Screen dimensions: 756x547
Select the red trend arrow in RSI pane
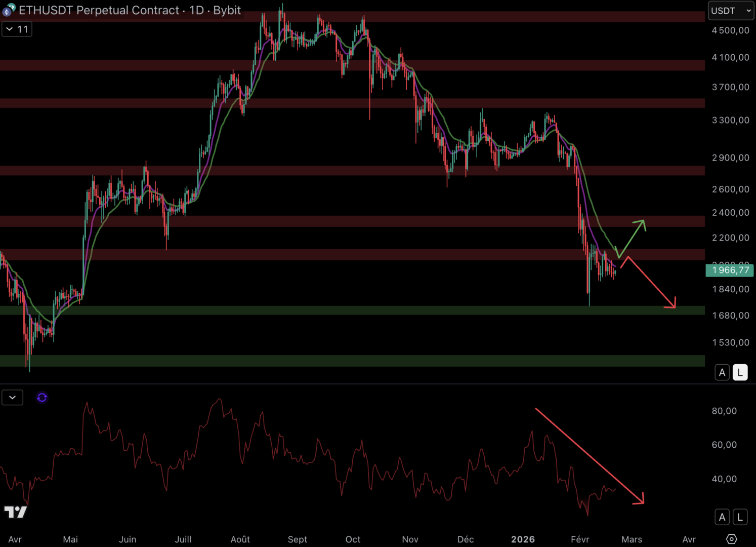tap(590, 456)
